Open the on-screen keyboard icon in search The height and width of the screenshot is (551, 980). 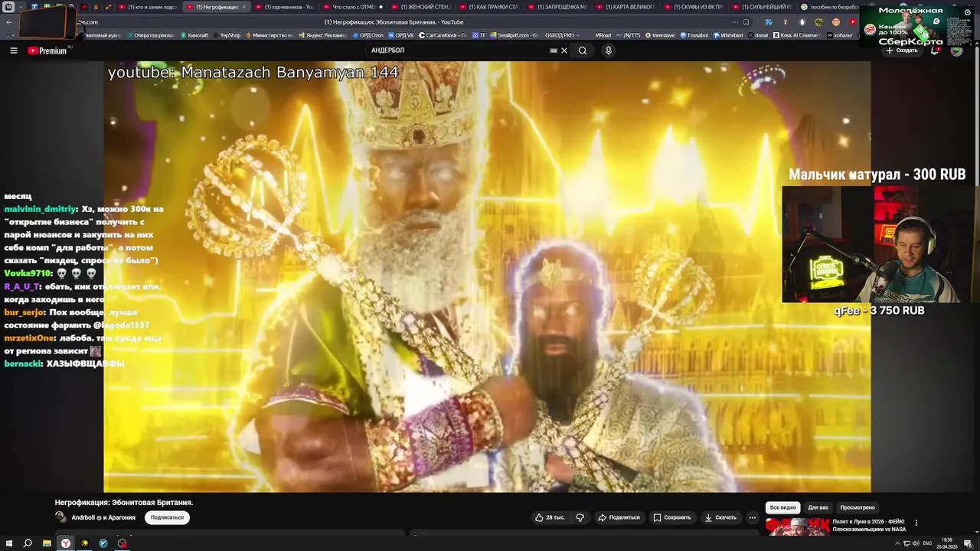(554, 51)
